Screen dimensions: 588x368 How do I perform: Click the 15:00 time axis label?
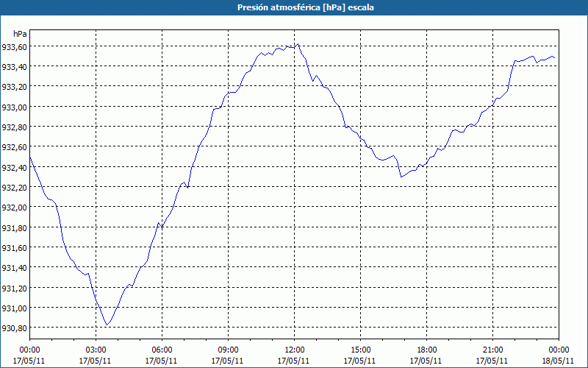(x=360, y=350)
